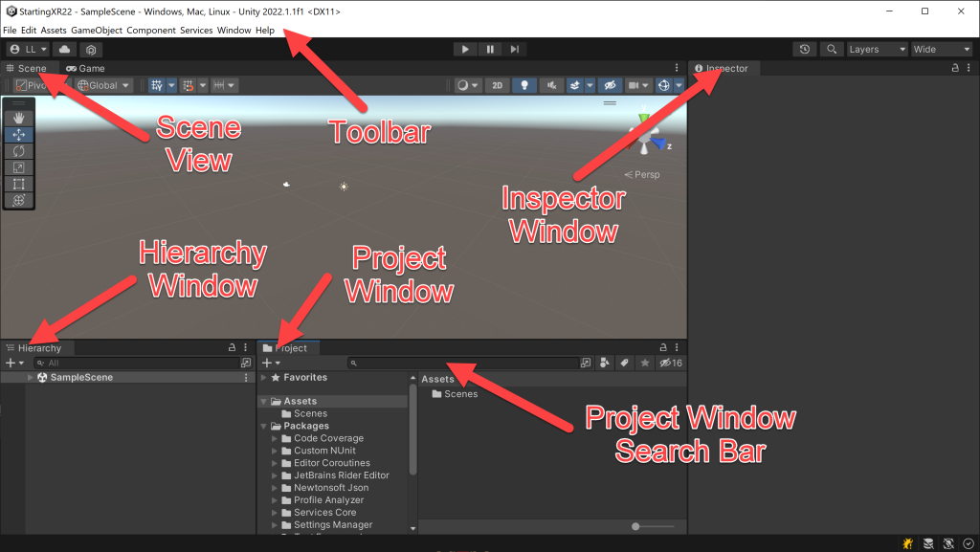The width and height of the screenshot is (980, 552).
Task: Toggle Inspector lock icon
Action: coord(955,67)
